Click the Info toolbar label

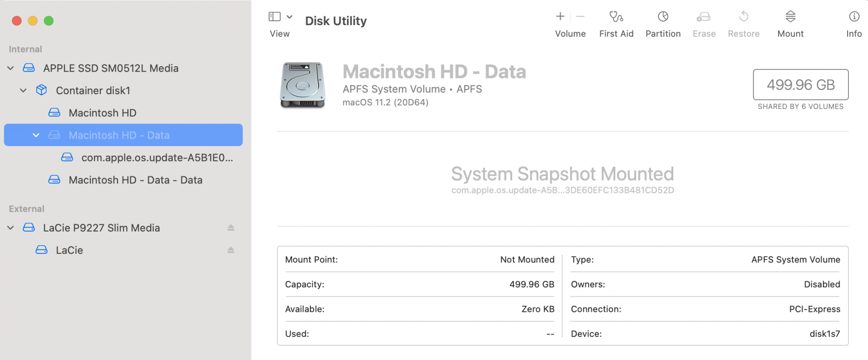(854, 34)
